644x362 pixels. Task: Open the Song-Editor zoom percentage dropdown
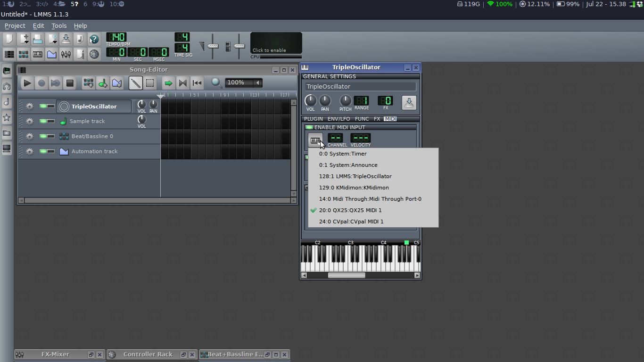257,83
